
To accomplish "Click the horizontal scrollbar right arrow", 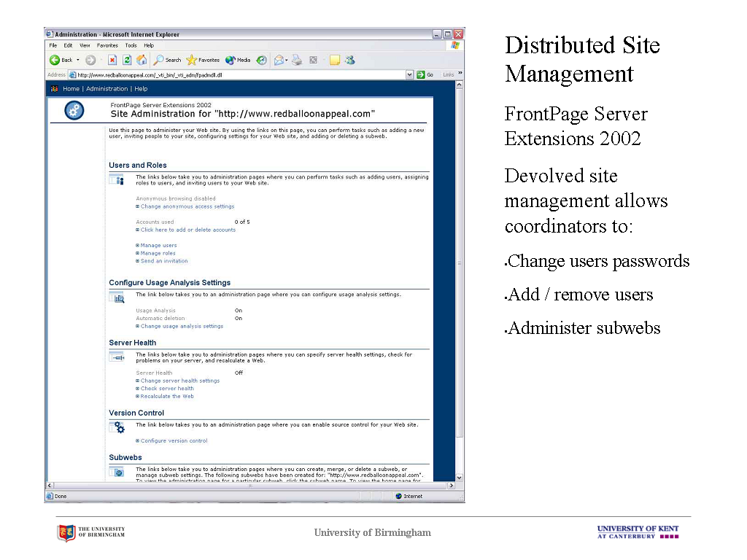I will [x=452, y=485].
